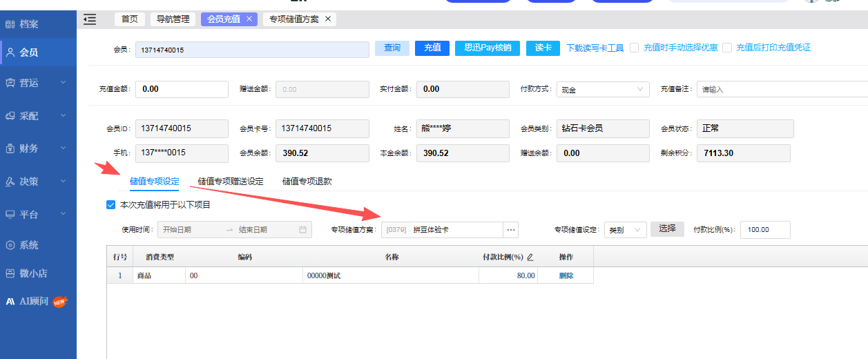Click the 付款比例(%) input field

pyautogui.click(x=765, y=230)
